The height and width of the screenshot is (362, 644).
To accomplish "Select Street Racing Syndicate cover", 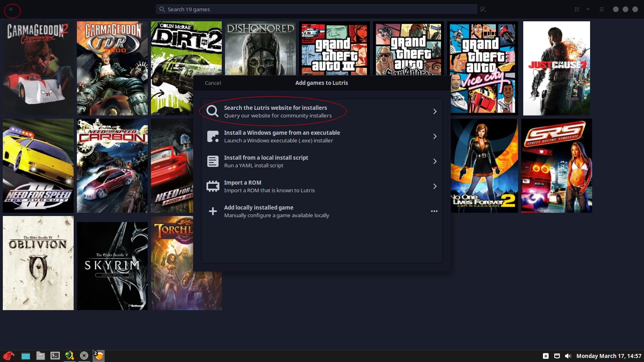I will 557,166.
